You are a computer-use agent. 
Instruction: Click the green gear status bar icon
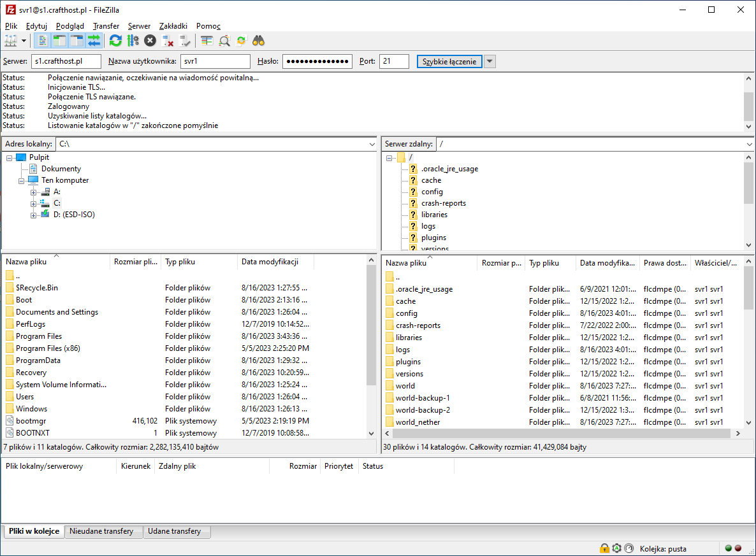coord(616,548)
